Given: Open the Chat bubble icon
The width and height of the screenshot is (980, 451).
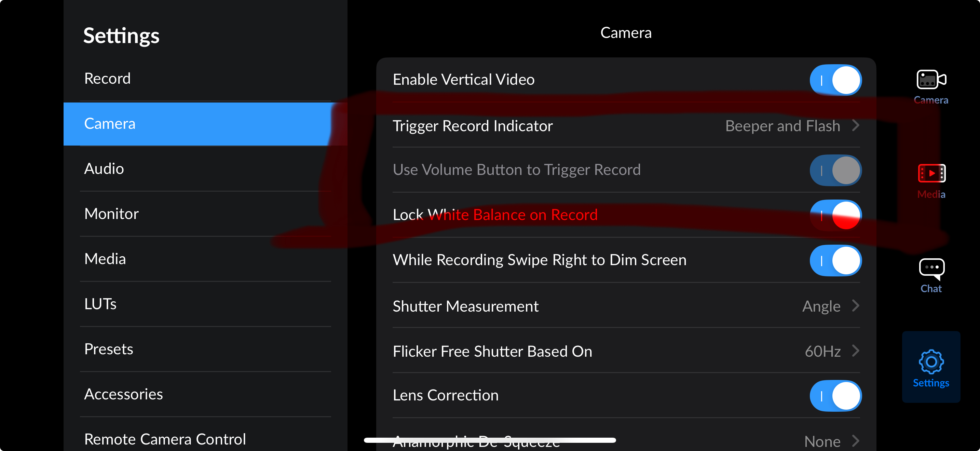Looking at the screenshot, I should [x=931, y=268].
